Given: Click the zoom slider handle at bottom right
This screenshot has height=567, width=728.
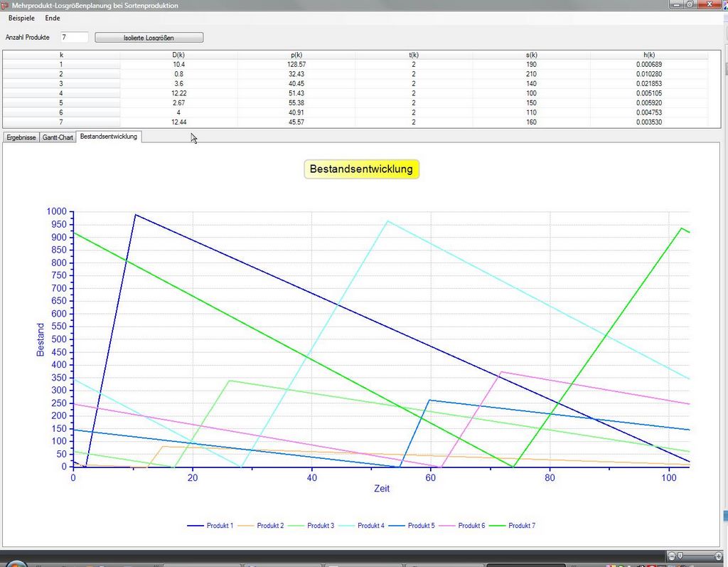Looking at the screenshot, I should pos(680,556).
